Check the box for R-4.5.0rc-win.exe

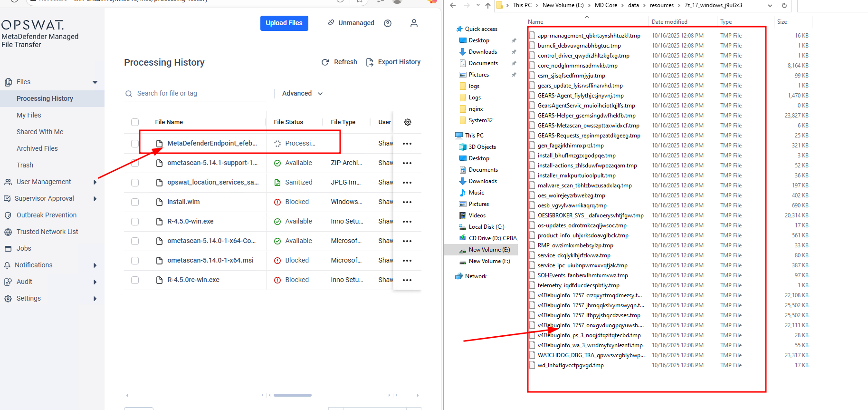pyautogui.click(x=135, y=280)
